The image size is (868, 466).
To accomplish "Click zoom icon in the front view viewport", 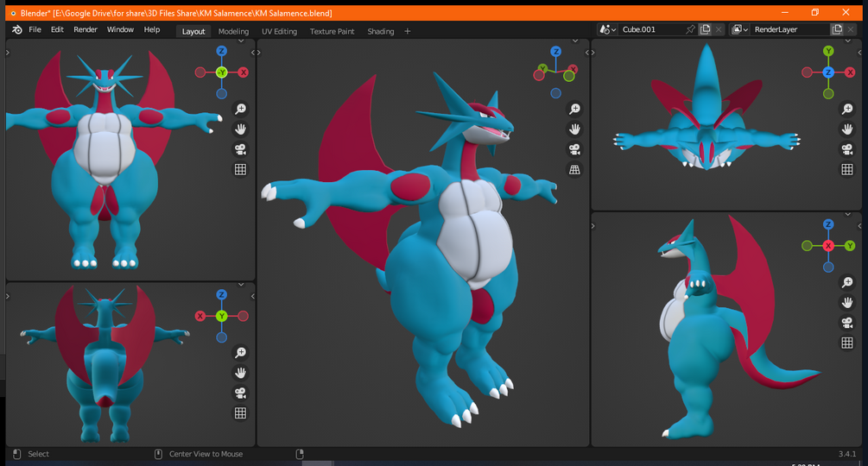I will 240,109.
